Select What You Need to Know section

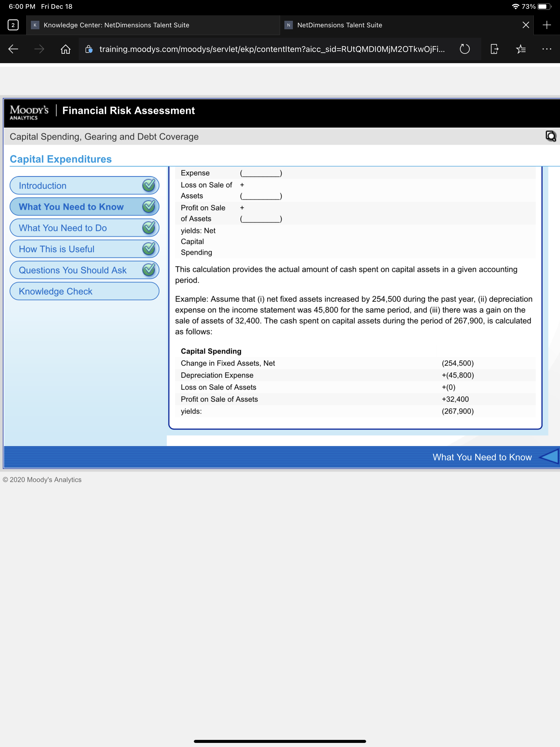point(71,207)
